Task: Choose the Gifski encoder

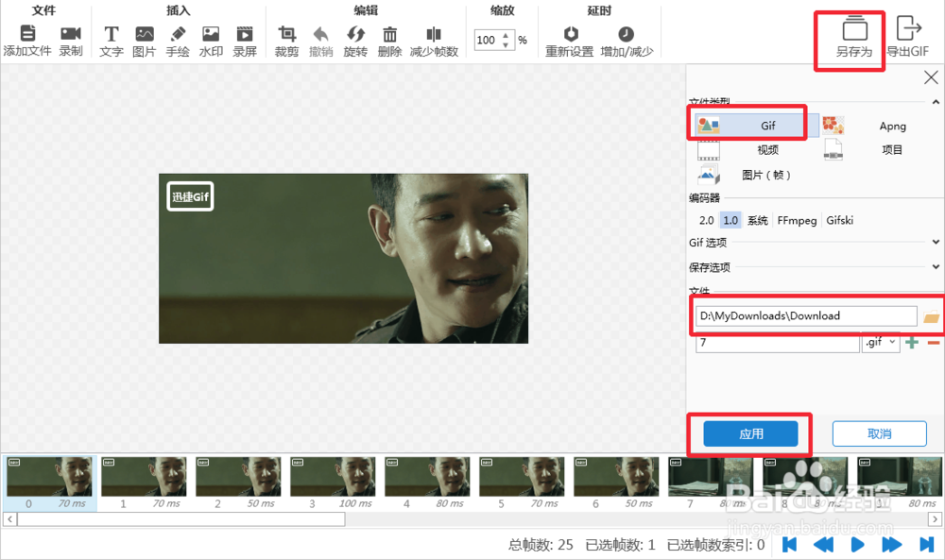Action: 839,220
